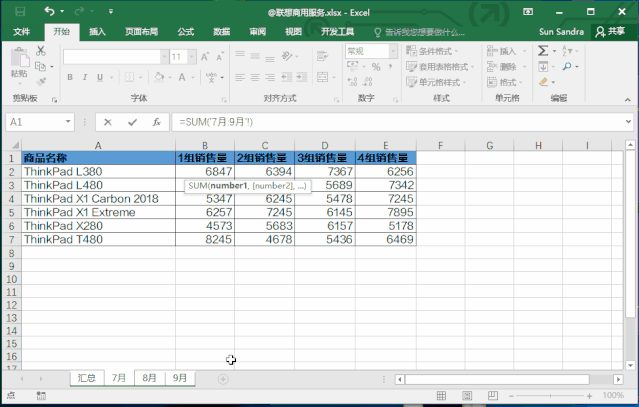Switch to 数据 ribbon tab
Viewport: 639px width, 407px height.
[x=222, y=32]
